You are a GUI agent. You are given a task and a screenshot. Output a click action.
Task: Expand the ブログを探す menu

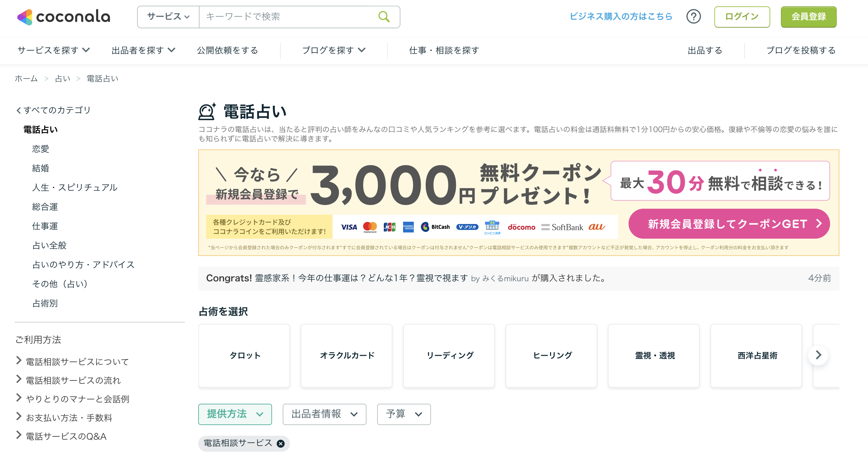pyautogui.click(x=333, y=50)
